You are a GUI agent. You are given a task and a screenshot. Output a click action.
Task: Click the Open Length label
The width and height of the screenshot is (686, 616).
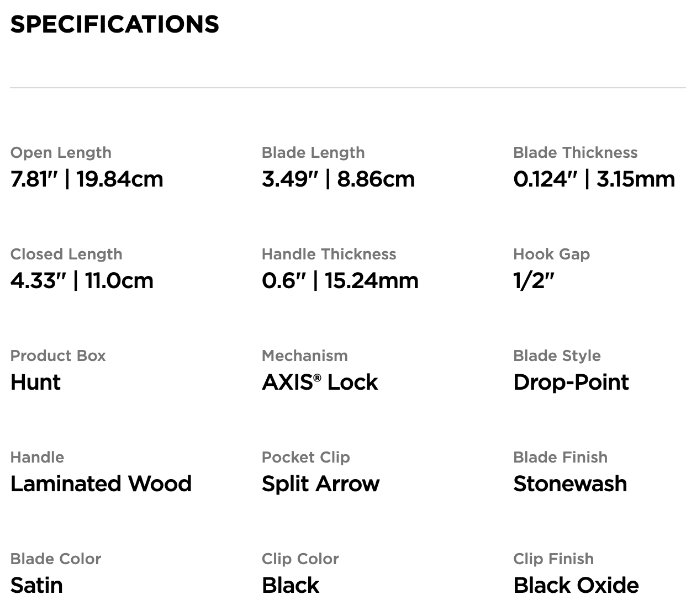61,153
